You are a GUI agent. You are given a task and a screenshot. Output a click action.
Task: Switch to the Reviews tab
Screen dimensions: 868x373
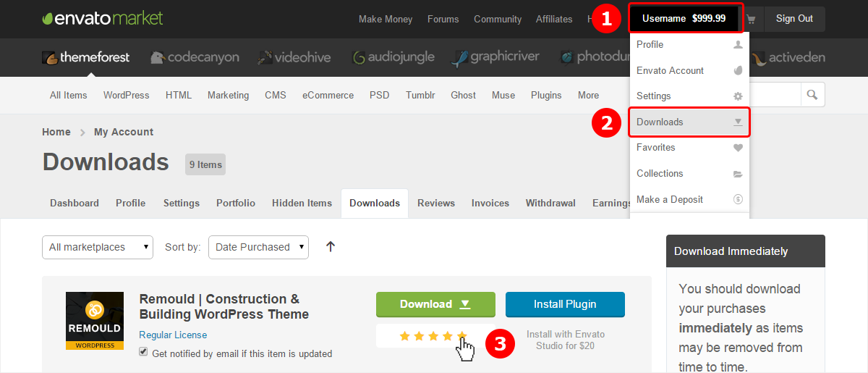pyautogui.click(x=436, y=204)
